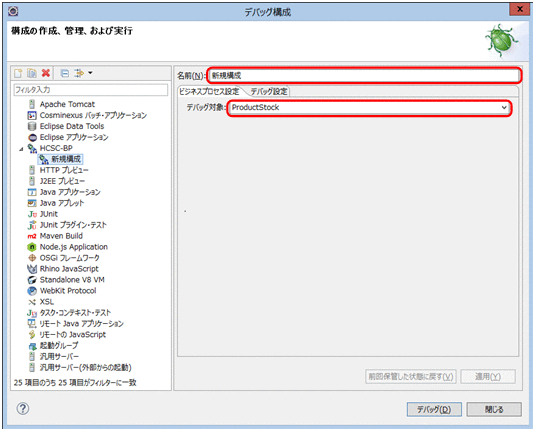Click the Node.js Application icon
This screenshot has height=433, width=537.
tap(32, 247)
